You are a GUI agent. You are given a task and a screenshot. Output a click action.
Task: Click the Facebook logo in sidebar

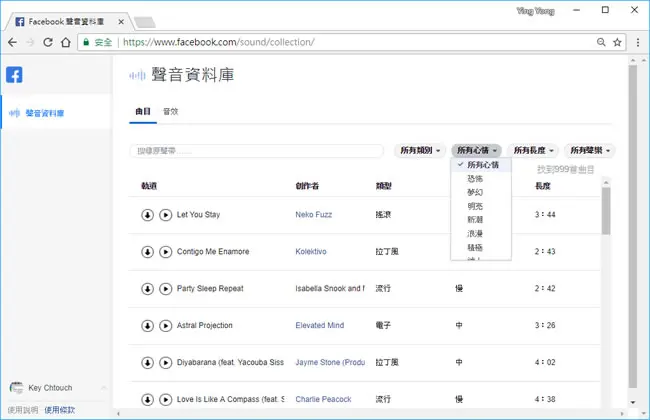click(14, 75)
